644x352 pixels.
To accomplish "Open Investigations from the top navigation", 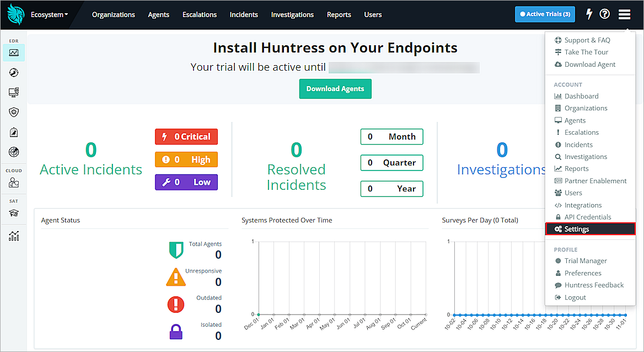I will point(292,15).
